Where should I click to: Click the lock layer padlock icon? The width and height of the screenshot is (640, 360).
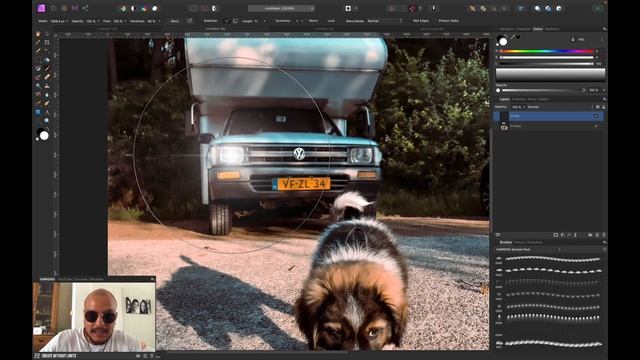coord(604,107)
